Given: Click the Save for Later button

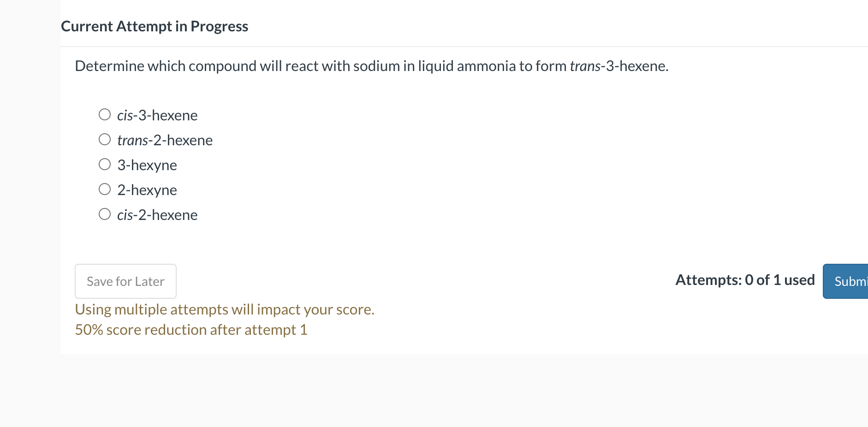Looking at the screenshot, I should pos(125,281).
